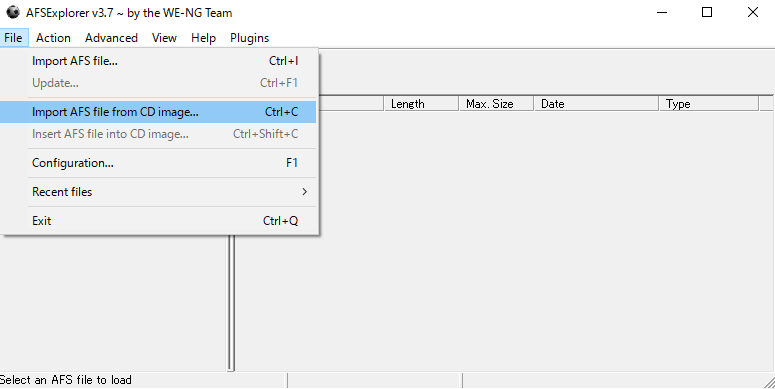Choose Exit from the File menu

158,221
